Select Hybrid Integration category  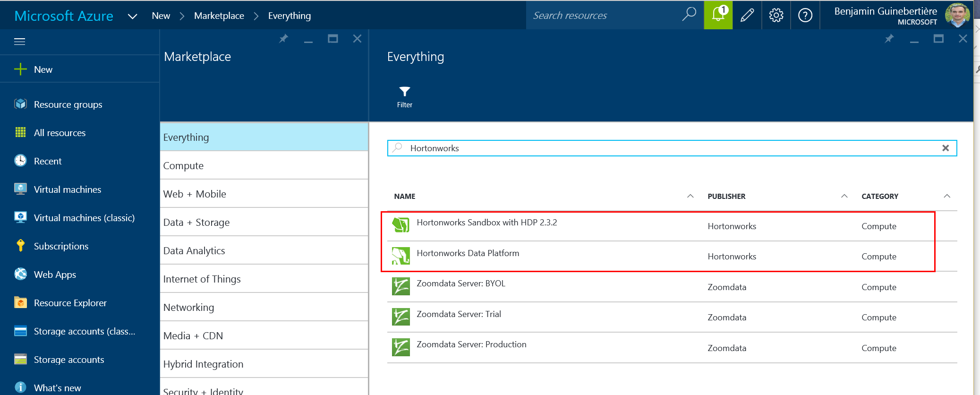coord(264,364)
